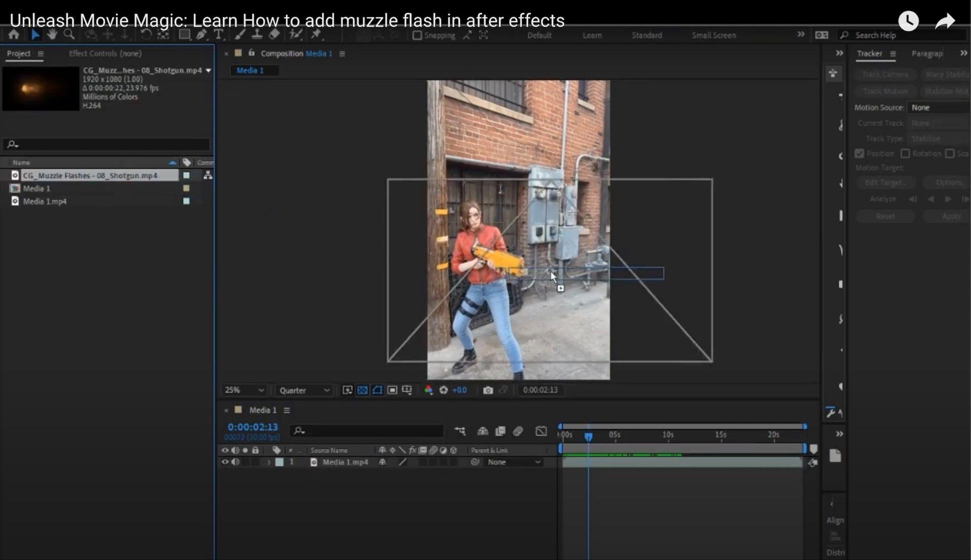Select the Hand tool in toolbar

(x=52, y=34)
